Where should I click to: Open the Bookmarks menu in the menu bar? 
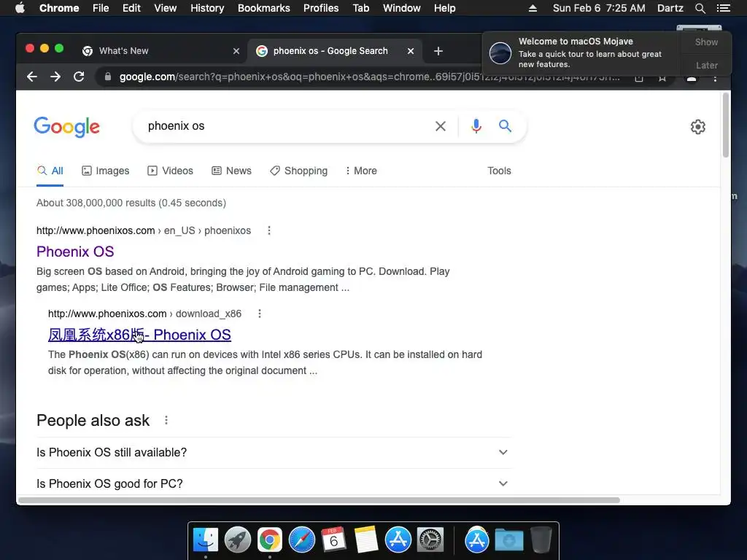264,8
